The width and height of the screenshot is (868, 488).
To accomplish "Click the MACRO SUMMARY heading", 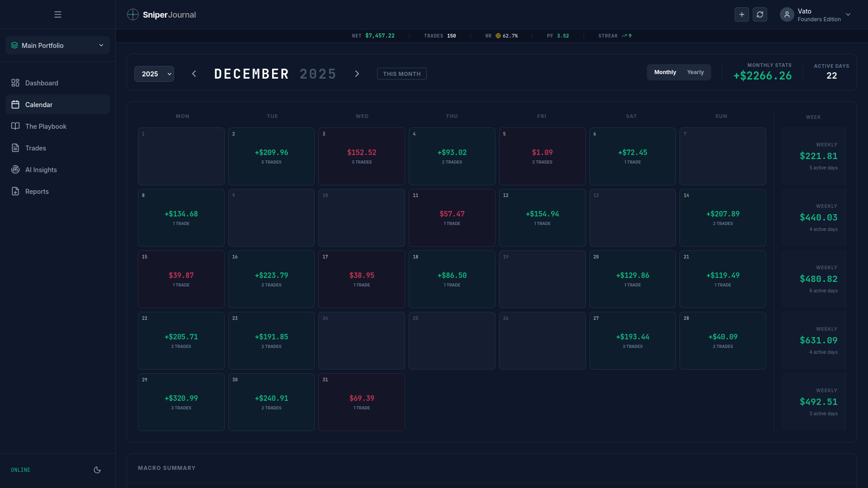I will point(167,468).
